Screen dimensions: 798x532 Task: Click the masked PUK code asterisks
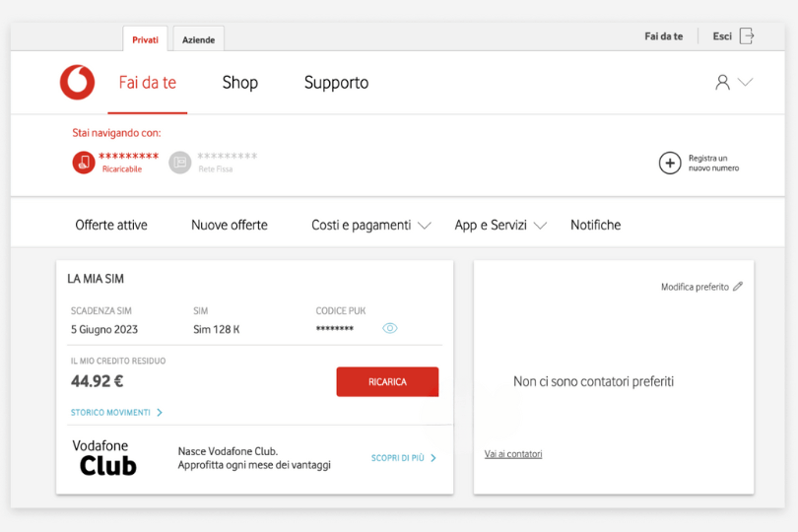tap(334, 329)
